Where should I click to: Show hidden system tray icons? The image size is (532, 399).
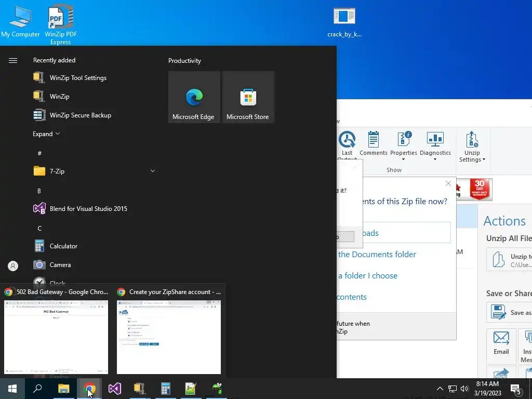[440, 389]
